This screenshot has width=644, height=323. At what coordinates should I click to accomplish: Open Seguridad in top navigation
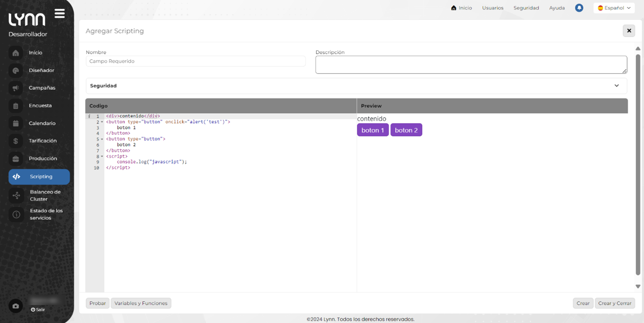pyautogui.click(x=526, y=8)
